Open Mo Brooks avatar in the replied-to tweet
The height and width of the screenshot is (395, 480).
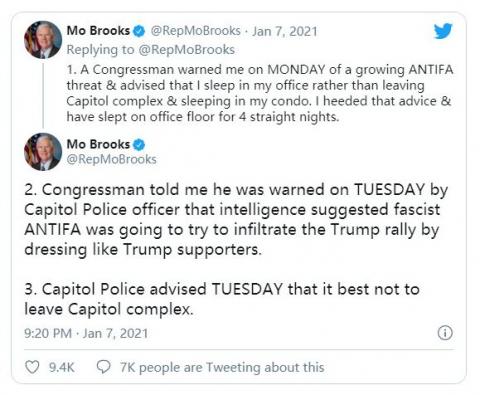(x=43, y=40)
